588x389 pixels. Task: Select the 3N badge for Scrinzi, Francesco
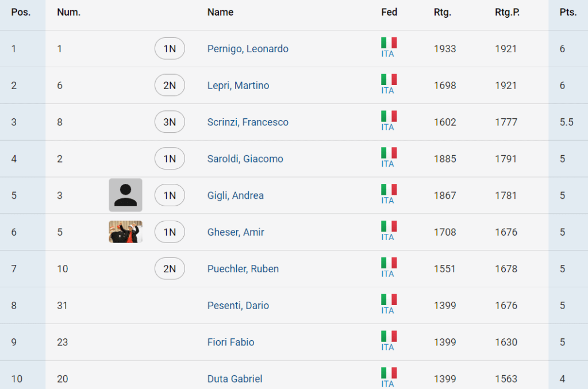(x=170, y=122)
